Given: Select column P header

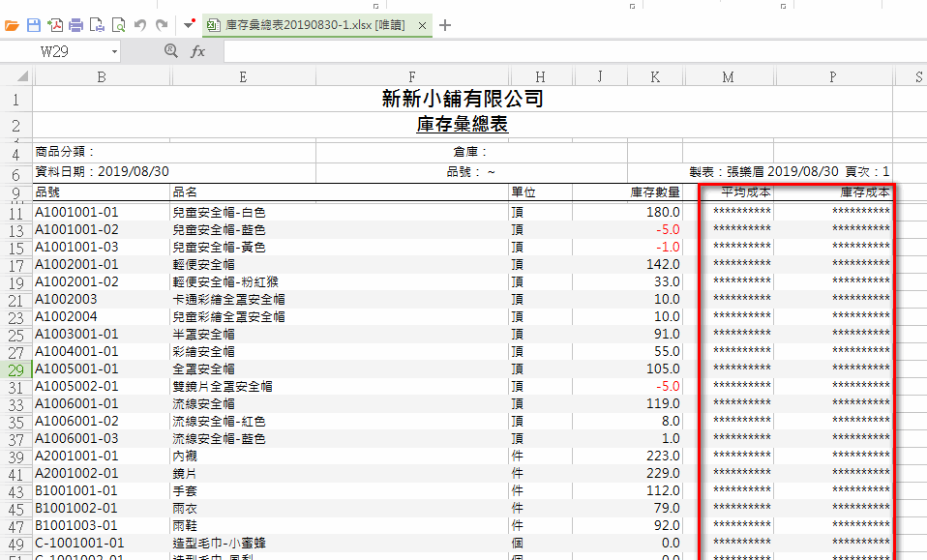Looking at the screenshot, I should click(833, 76).
